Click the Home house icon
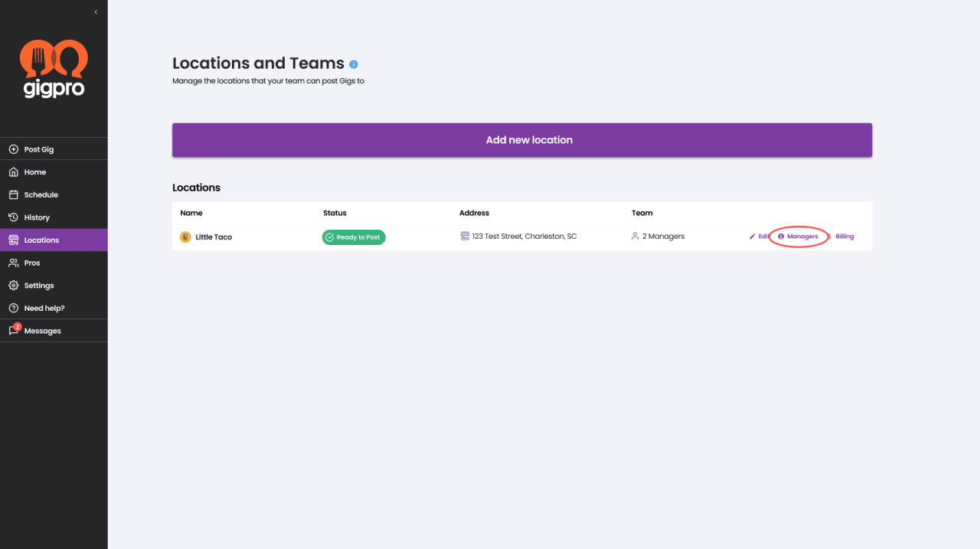This screenshot has width=980, height=549. click(13, 172)
